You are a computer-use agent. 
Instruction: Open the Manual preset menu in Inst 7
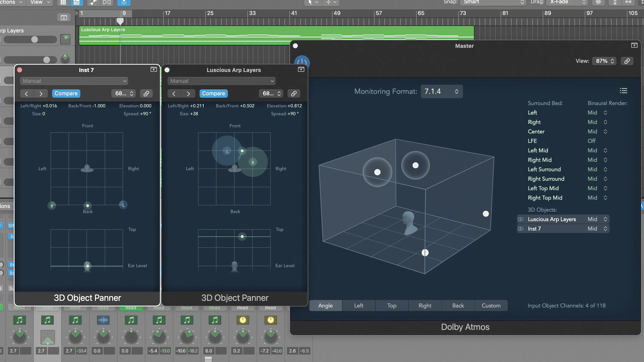click(74, 81)
